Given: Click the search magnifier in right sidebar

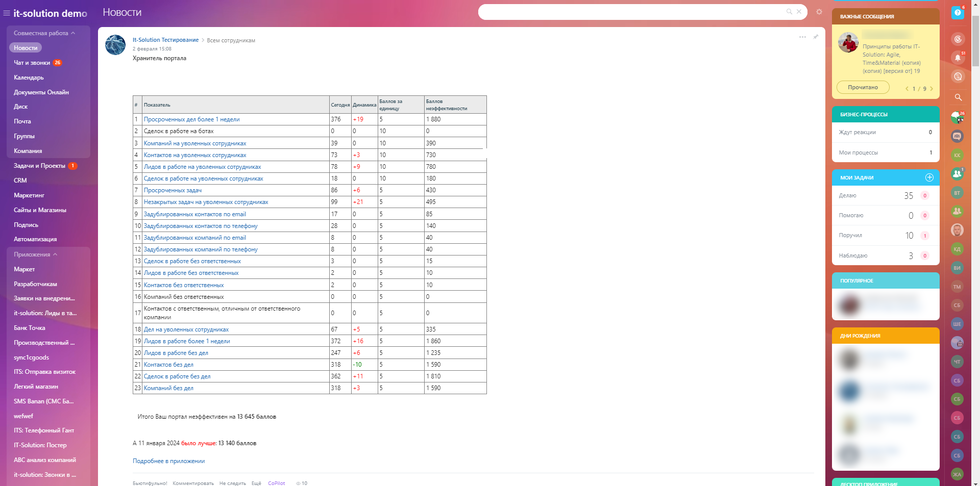Looking at the screenshot, I should [x=958, y=97].
